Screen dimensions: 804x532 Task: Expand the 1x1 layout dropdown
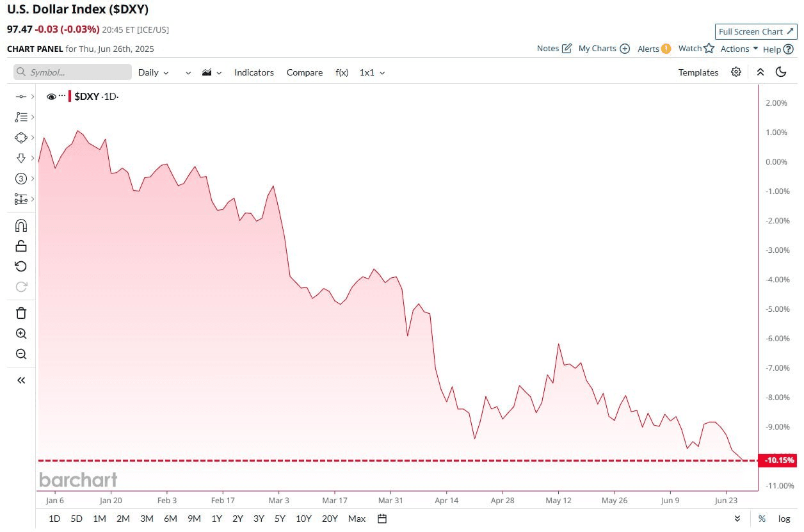click(373, 72)
